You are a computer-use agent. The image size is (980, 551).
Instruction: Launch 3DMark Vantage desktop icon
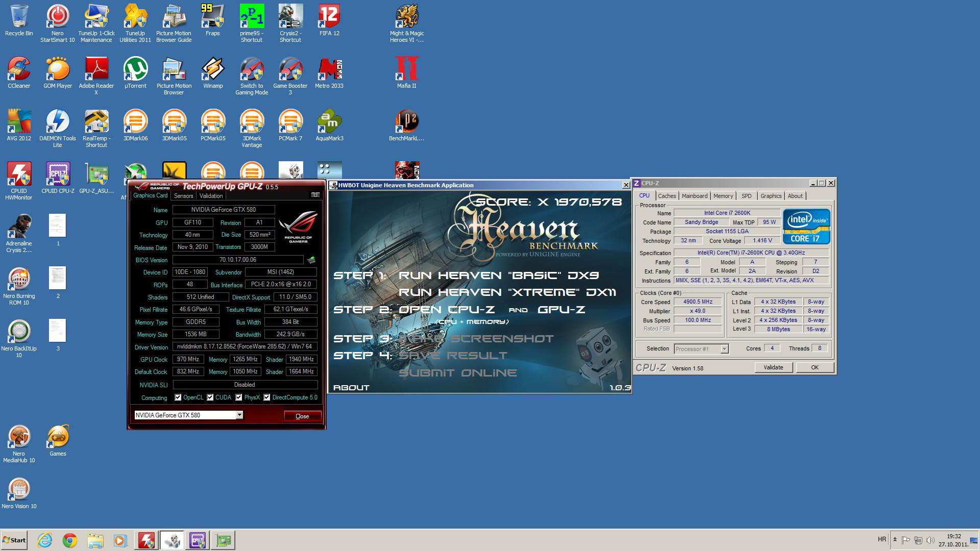(x=252, y=129)
